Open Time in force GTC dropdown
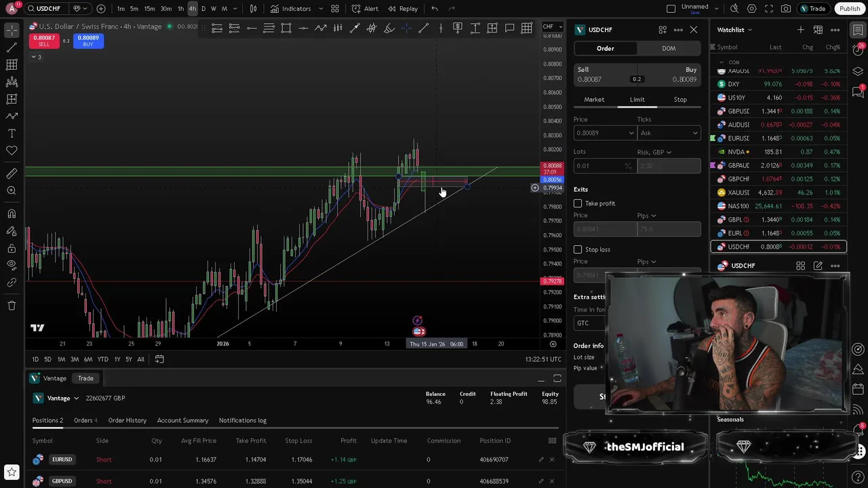The height and width of the screenshot is (488, 868). [589, 323]
